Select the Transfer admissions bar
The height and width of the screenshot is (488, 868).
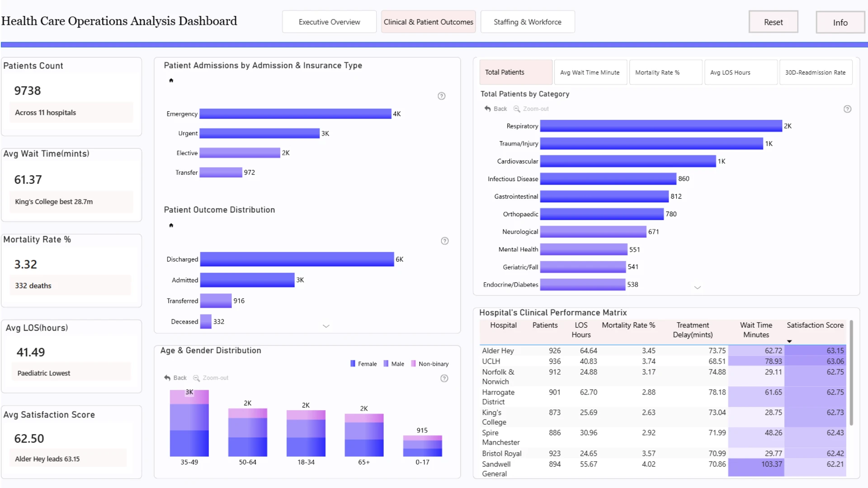221,172
